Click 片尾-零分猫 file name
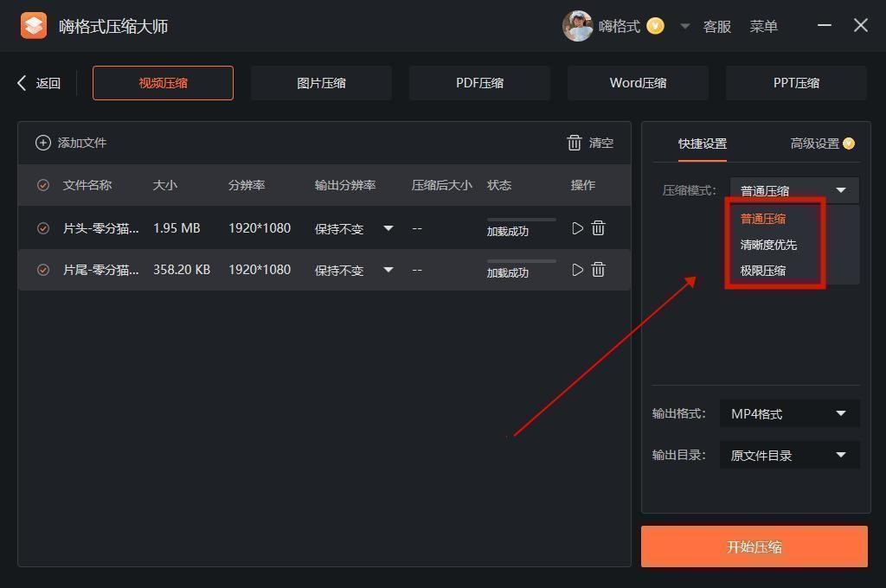Image resolution: width=886 pixels, height=588 pixels. [100, 270]
